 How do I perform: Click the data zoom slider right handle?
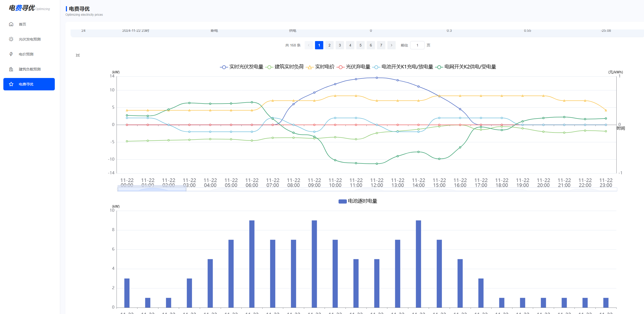click(186, 189)
